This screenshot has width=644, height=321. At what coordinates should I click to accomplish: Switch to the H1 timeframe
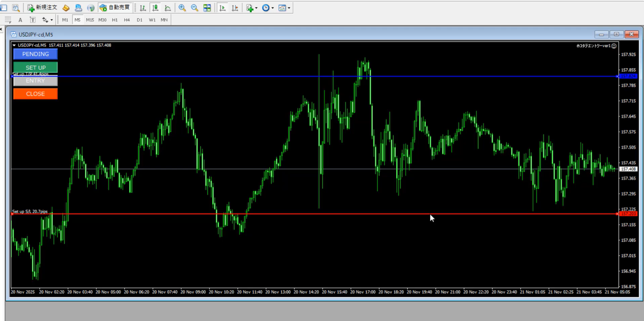click(115, 20)
